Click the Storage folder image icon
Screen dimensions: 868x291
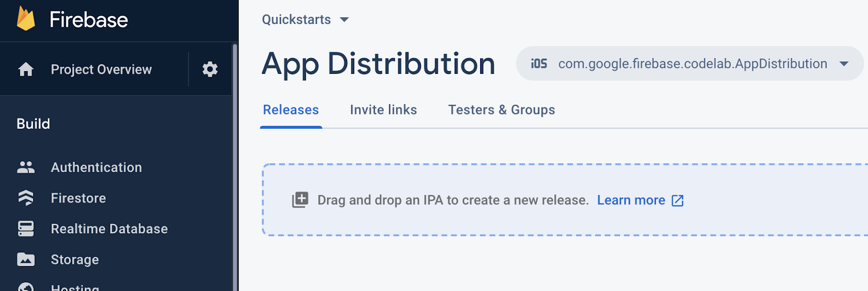pyautogui.click(x=25, y=260)
